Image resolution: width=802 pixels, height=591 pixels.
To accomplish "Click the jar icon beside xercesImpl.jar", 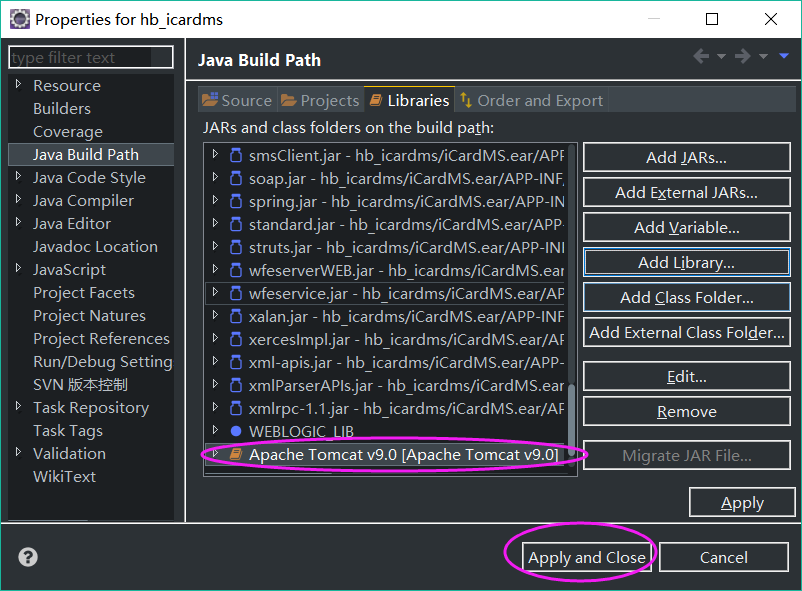I will click(236, 339).
